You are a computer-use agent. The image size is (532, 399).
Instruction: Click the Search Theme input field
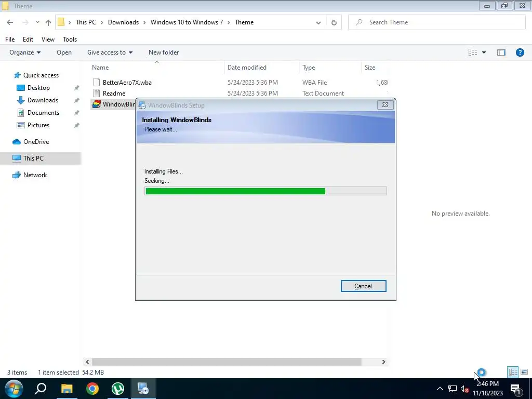[437, 22]
